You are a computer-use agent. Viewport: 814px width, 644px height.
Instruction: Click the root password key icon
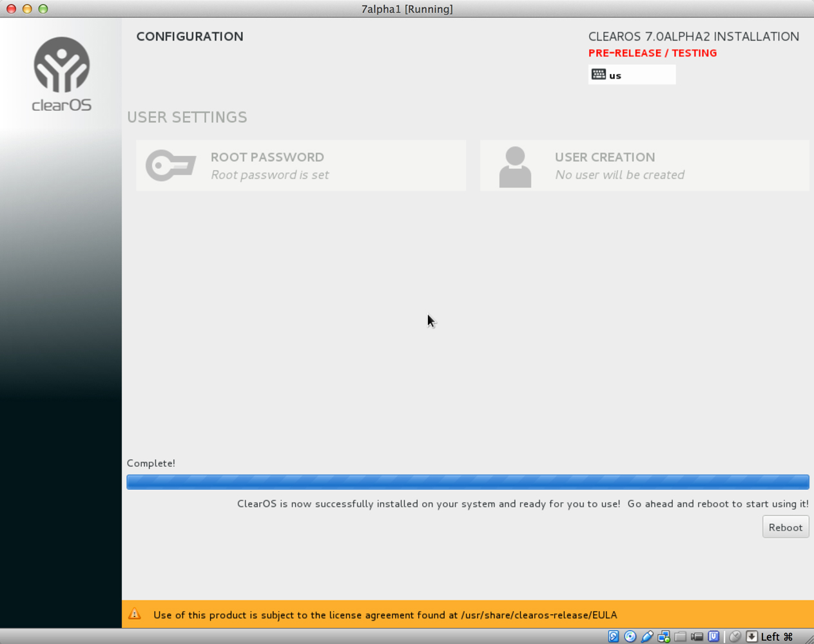coord(171,166)
